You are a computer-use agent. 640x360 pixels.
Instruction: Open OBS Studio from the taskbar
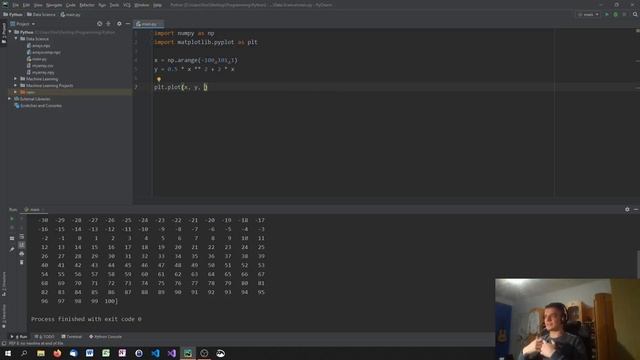tap(204, 353)
